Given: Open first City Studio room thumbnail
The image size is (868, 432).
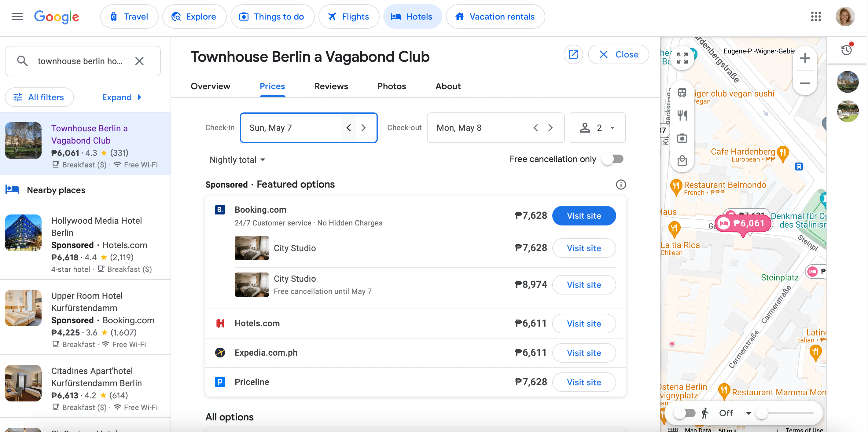Looking at the screenshot, I should [252, 248].
